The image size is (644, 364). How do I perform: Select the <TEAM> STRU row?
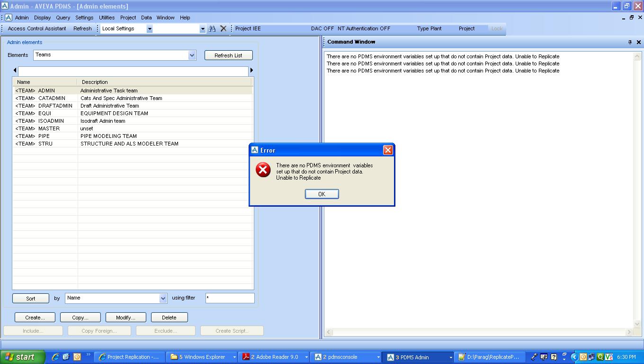click(x=133, y=144)
